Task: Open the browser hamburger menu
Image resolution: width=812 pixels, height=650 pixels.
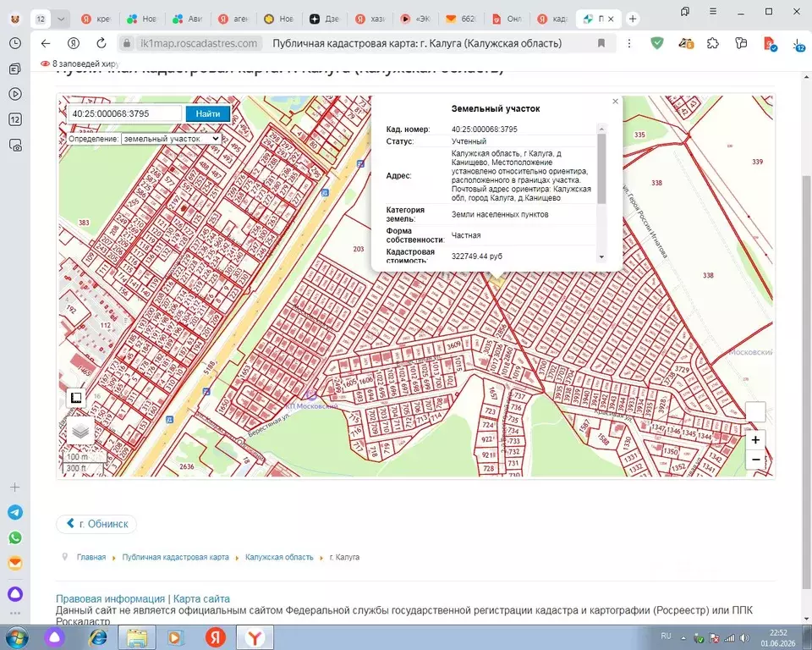Action: [x=713, y=11]
